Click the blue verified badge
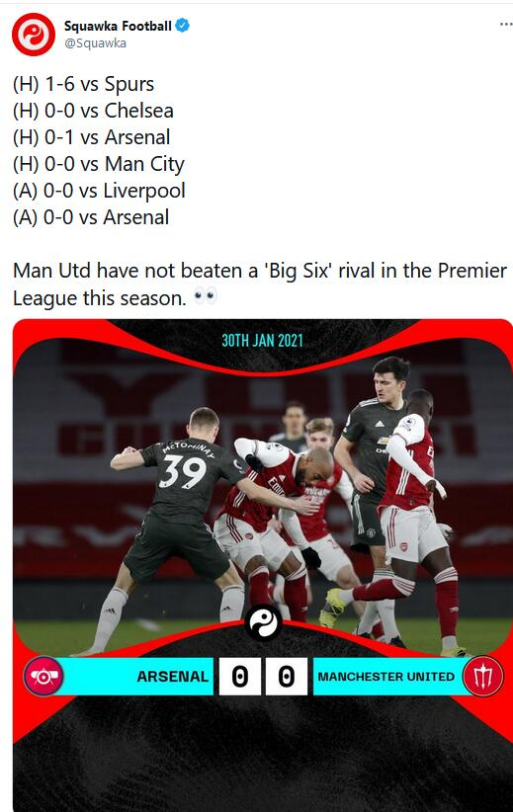The width and height of the screenshot is (513, 812). [182, 25]
